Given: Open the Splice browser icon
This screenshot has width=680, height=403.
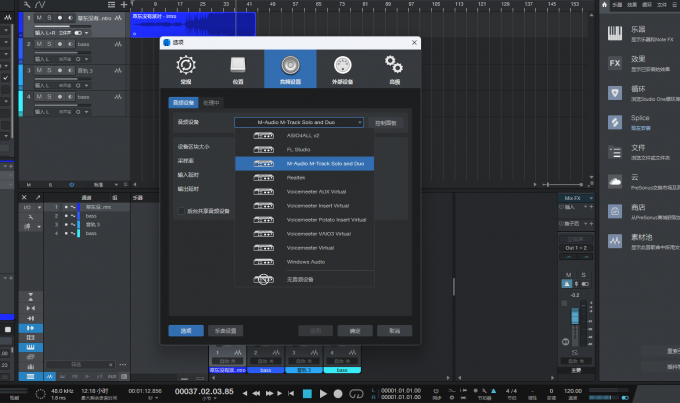Looking at the screenshot, I should point(615,123).
